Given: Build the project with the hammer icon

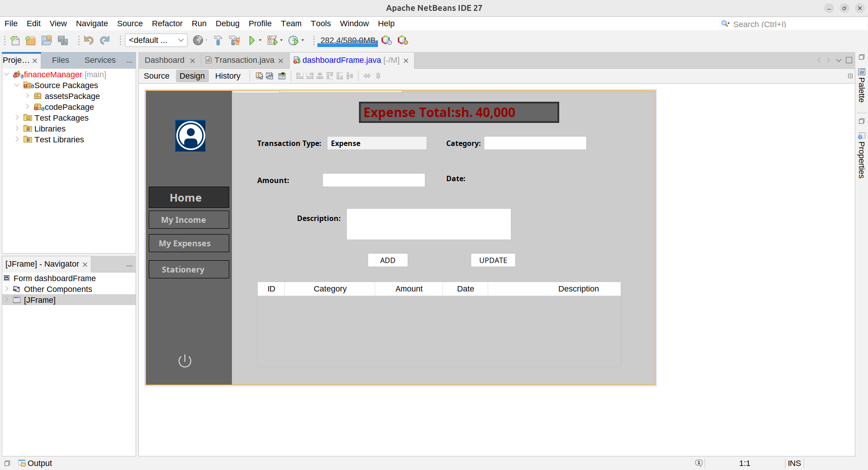Looking at the screenshot, I should pos(218,40).
